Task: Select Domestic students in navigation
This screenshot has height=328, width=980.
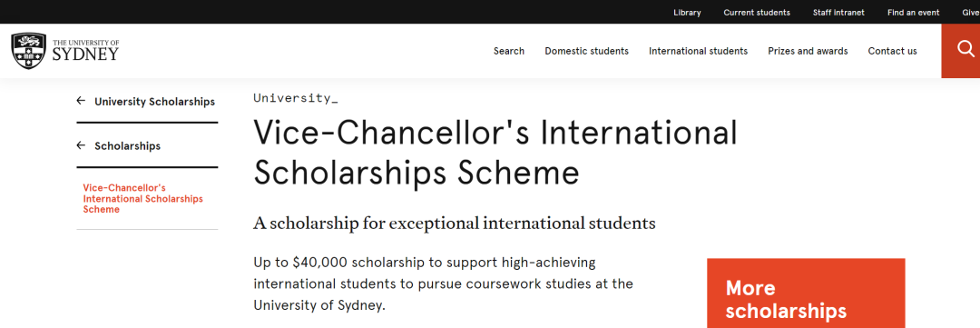Action: [586, 51]
